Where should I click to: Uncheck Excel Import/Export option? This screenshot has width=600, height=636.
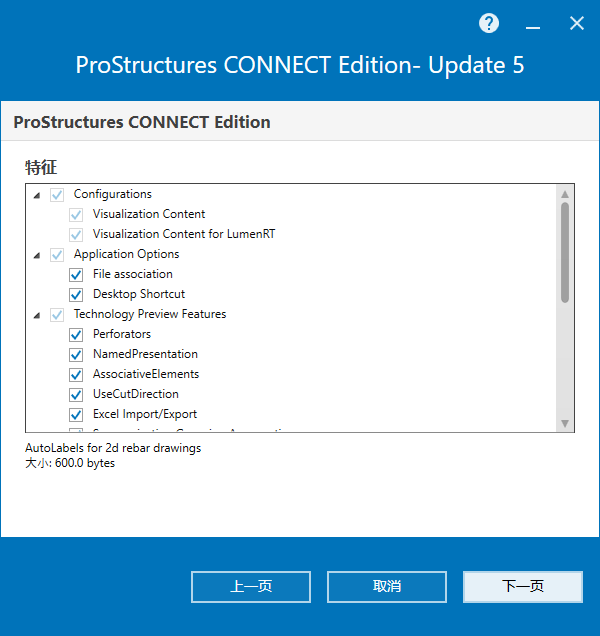point(76,415)
